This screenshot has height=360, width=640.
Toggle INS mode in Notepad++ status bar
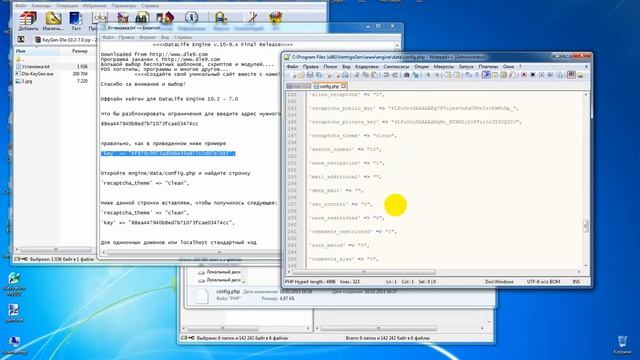pyautogui.click(x=576, y=282)
